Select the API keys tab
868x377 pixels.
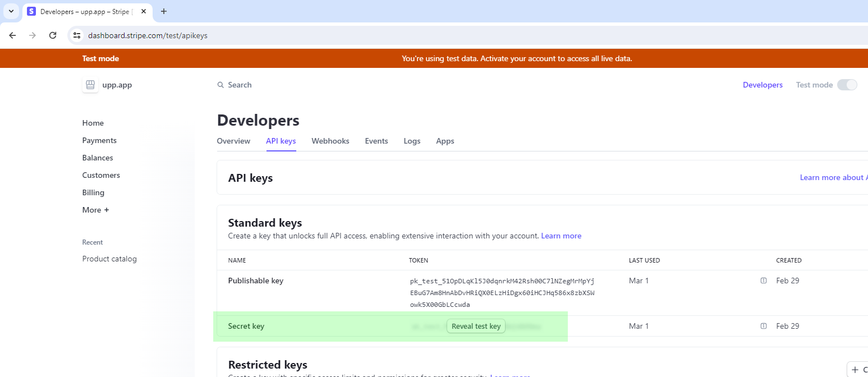pos(281,141)
